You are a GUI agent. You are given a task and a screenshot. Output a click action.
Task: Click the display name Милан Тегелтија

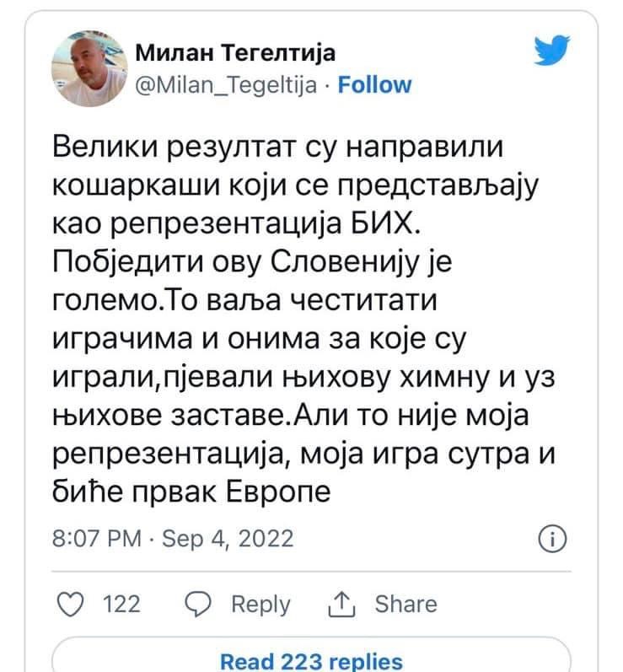click(x=235, y=54)
